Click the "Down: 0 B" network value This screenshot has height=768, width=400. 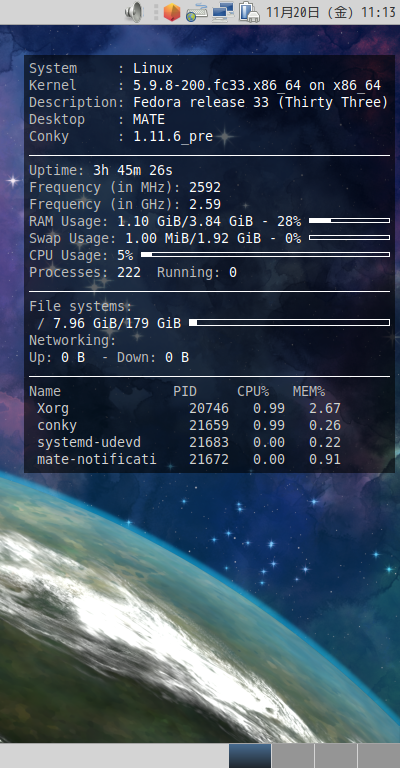coord(153,358)
